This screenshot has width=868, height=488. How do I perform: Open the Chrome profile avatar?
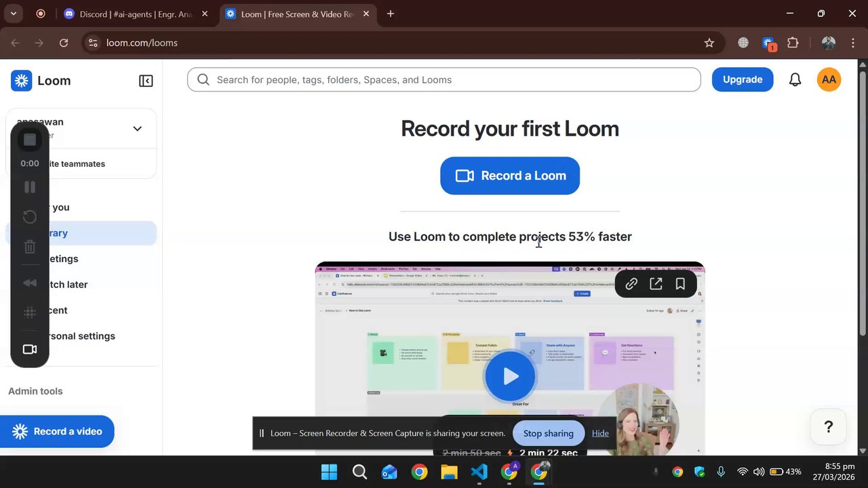tap(829, 43)
